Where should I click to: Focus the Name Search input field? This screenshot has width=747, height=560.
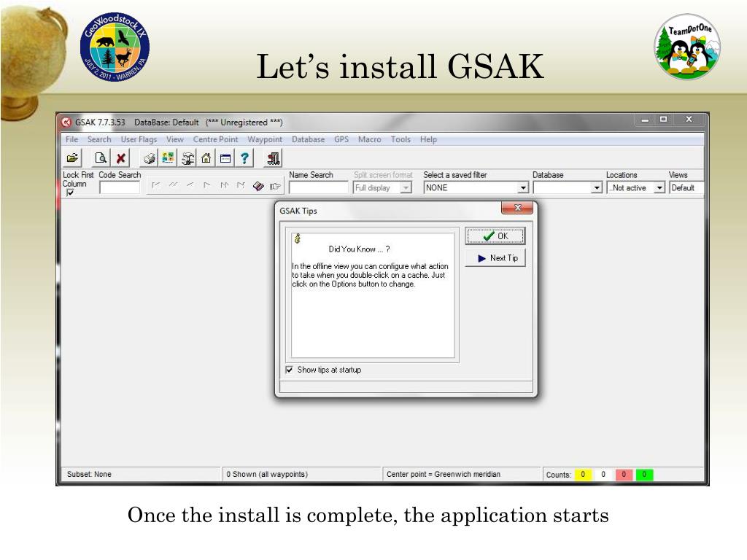[x=318, y=187]
